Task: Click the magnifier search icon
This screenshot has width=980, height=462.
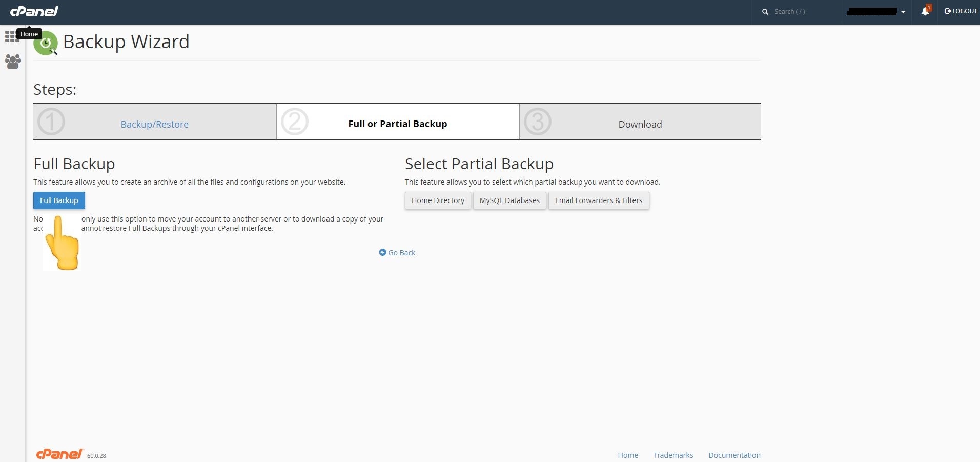Action: tap(765, 12)
